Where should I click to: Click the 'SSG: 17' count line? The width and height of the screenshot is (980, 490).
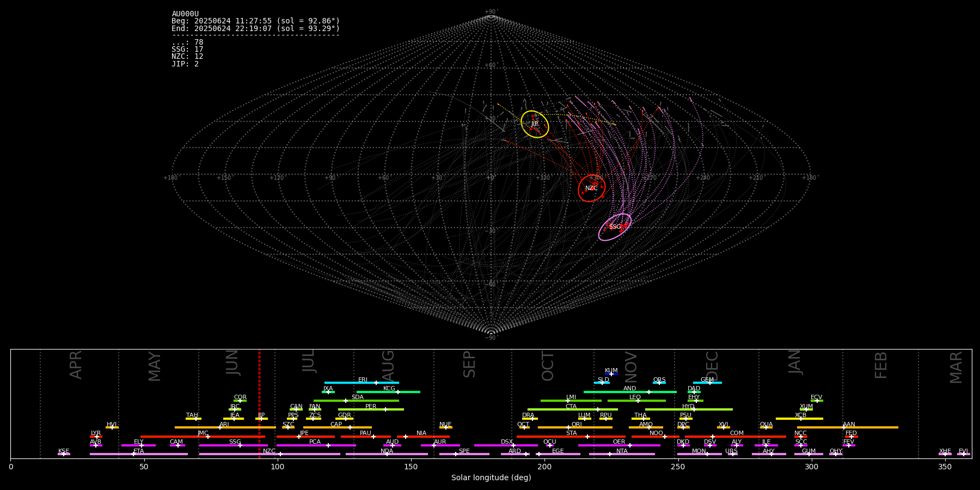pyautogui.click(x=187, y=50)
